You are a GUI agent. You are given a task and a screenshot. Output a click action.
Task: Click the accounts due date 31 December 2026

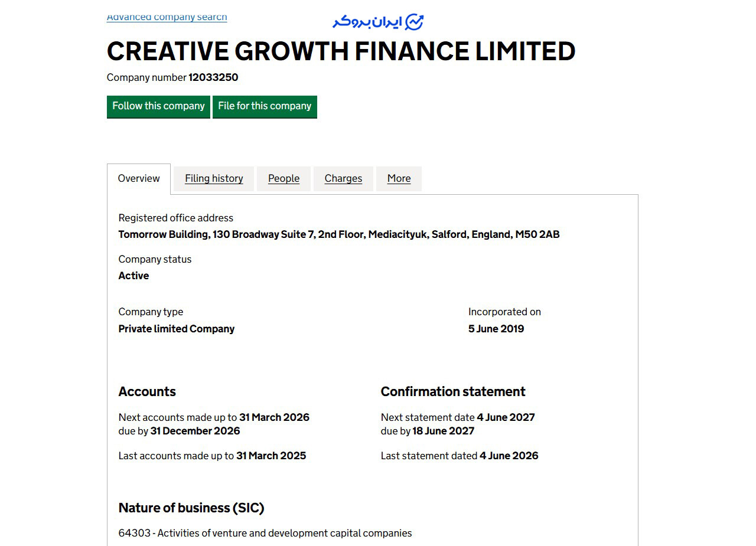pos(195,431)
